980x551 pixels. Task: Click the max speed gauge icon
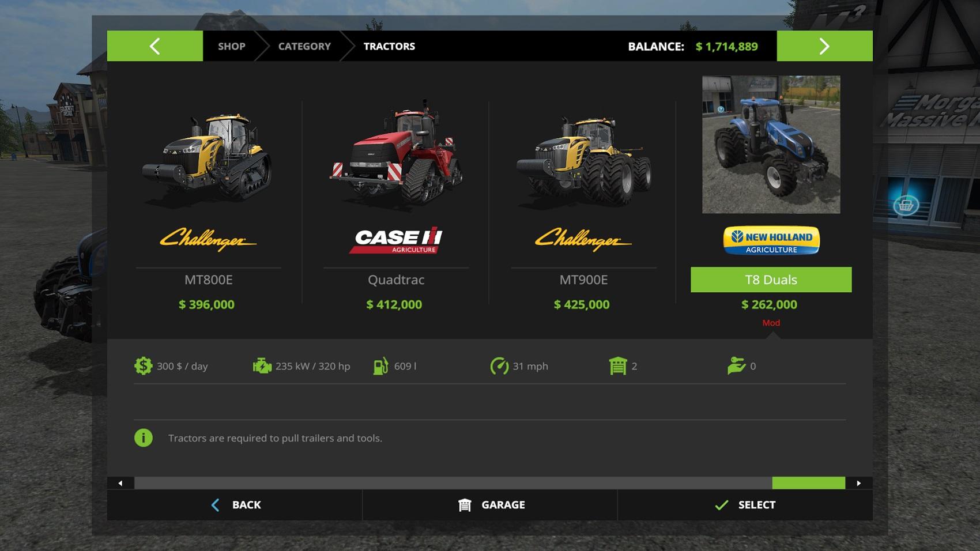coord(499,366)
